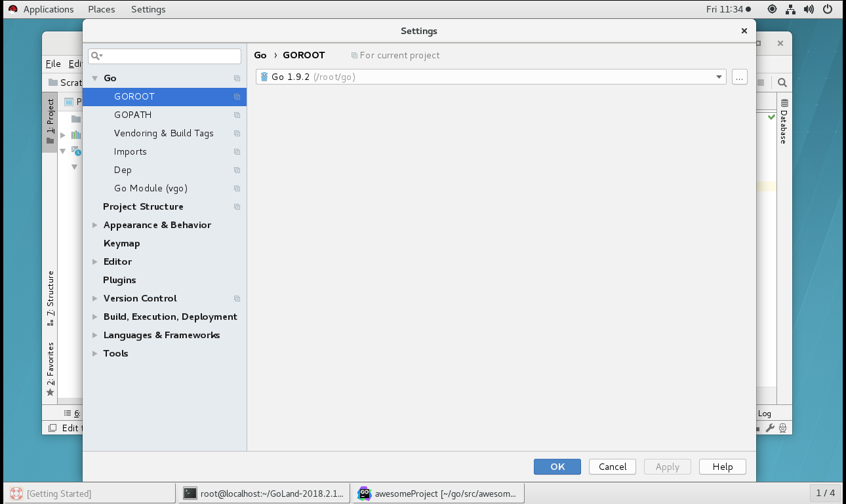Click the OK button
This screenshot has width=846, height=504.
557,467
